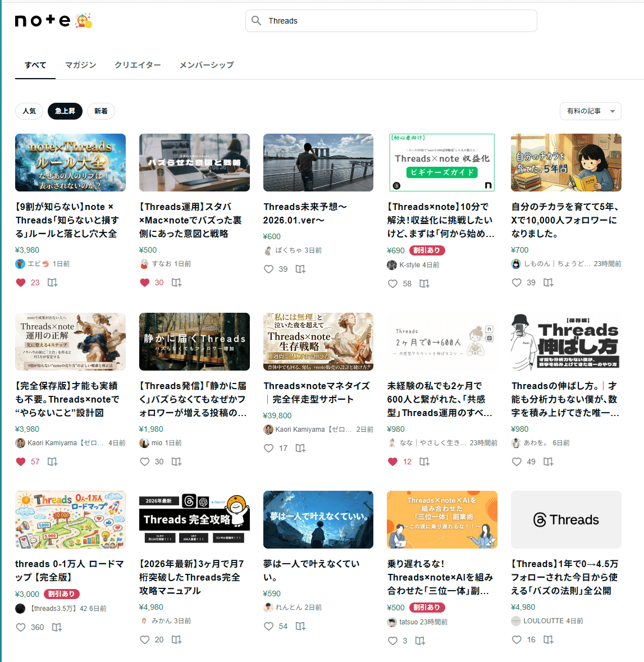644x662 pixels.
Task: Switch to the マガジン tab
Action: (x=81, y=65)
